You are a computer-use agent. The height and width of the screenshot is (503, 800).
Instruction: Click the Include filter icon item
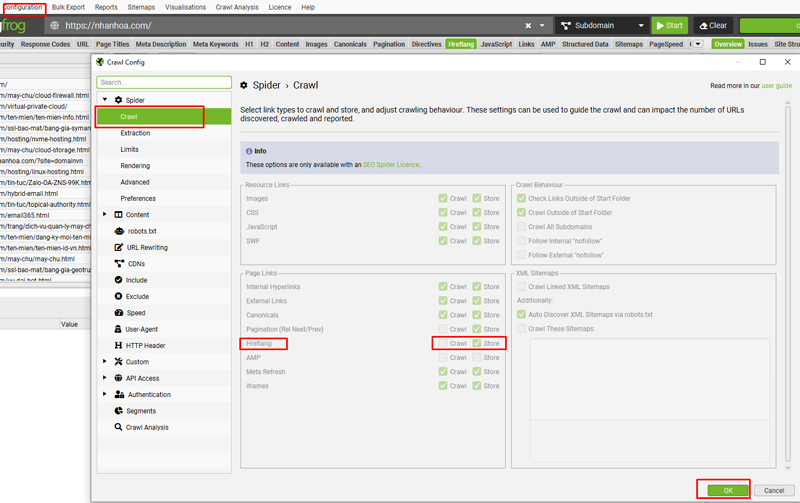(x=136, y=280)
